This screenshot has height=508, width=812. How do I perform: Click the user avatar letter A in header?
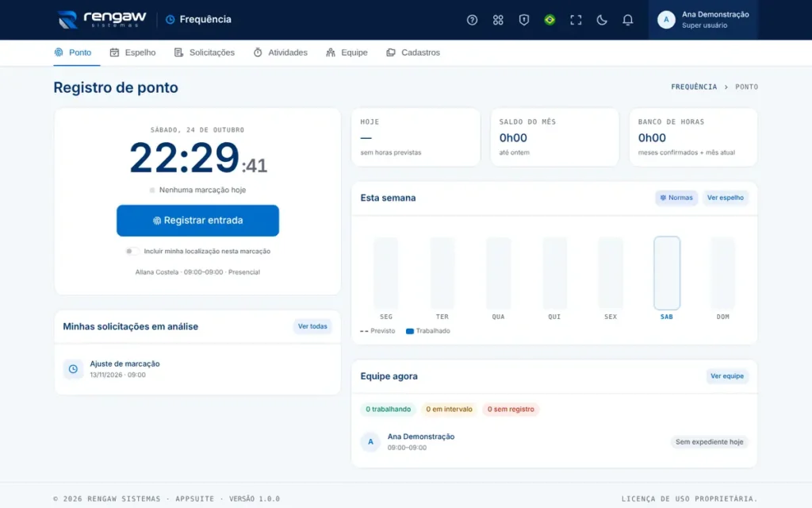(x=666, y=20)
